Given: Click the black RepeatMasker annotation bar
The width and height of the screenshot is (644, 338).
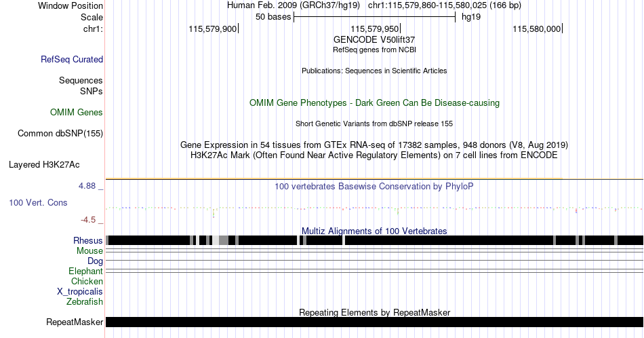Looking at the screenshot, I should click(375, 322).
